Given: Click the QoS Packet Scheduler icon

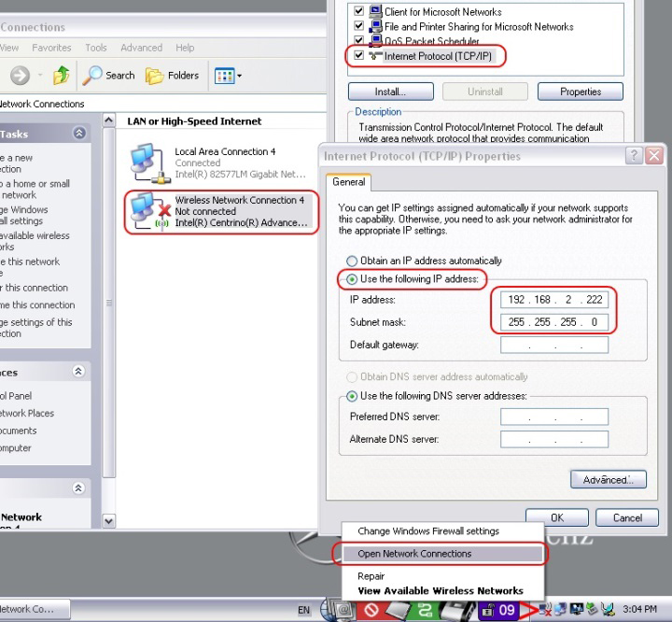Looking at the screenshot, I should (x=375, y=40).
